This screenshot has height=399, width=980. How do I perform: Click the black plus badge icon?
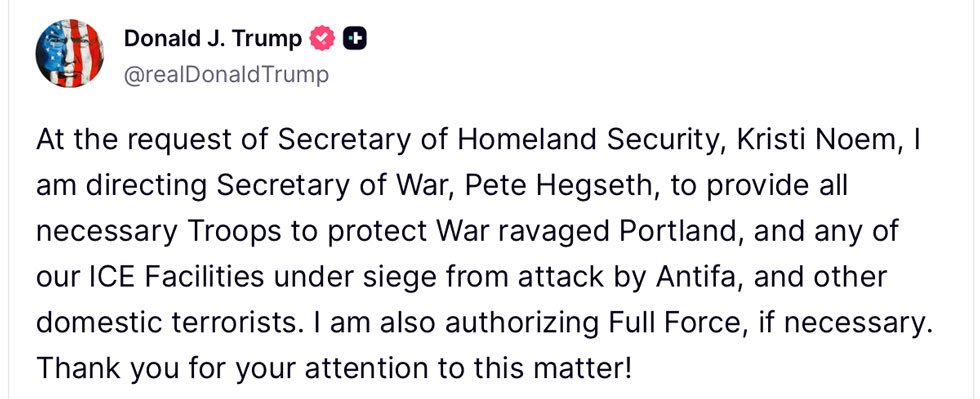coord(355,39)
